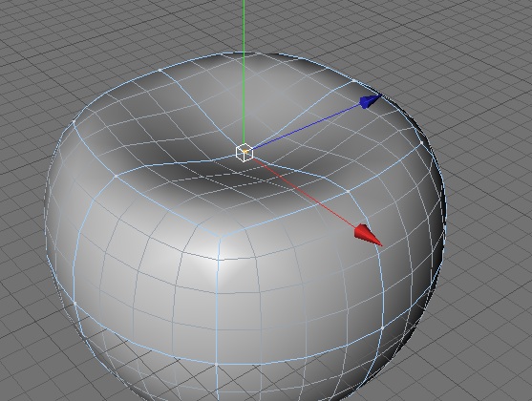Image resolution: width=532 pixels, height=401 pixels.
Task: Click the blue axis line between origin and arrow
Action: click(307, 126)
